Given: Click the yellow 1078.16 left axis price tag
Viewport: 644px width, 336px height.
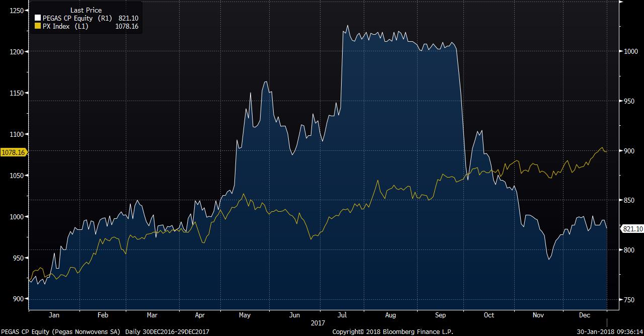Looking at the screenshot, I should tap(13, 152).
